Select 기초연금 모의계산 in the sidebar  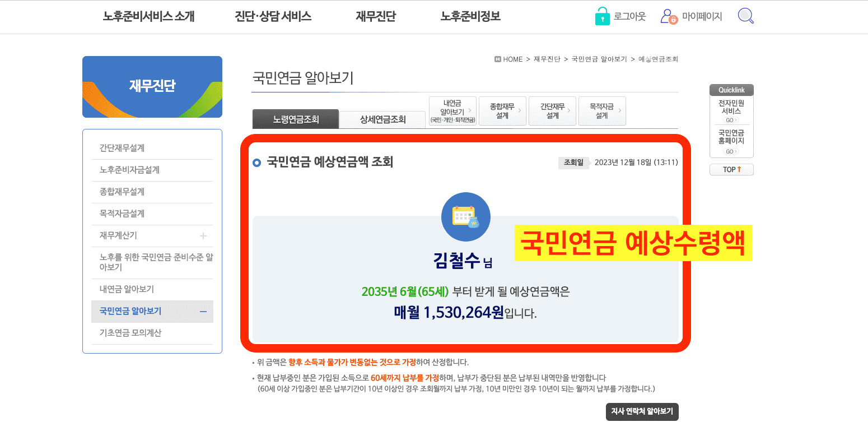coord(152,333)
